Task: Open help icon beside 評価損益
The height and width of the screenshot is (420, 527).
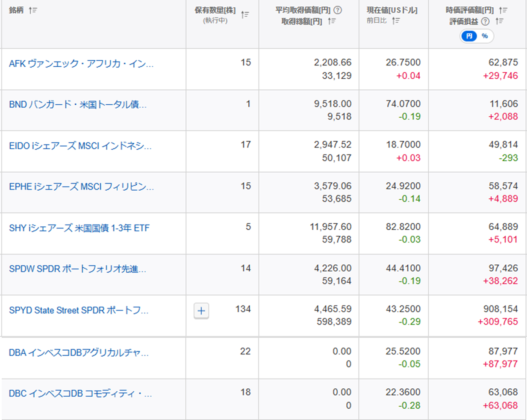Action: (485, 21)
